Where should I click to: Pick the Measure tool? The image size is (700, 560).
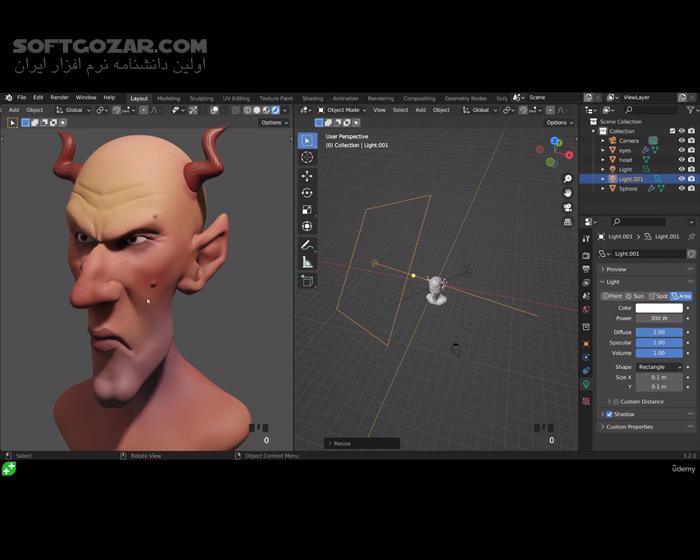[x=307, y=262]
